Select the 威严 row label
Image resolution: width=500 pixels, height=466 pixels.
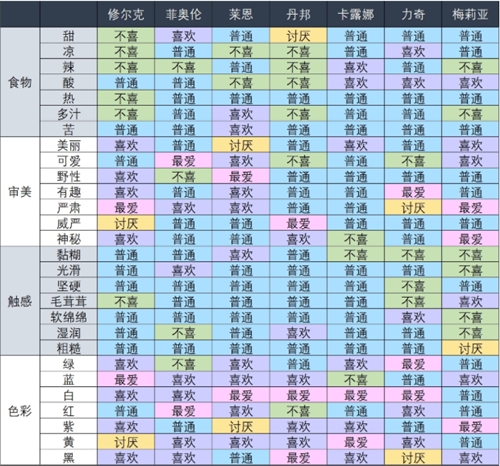pyautogui.click(x=69, y=223)
